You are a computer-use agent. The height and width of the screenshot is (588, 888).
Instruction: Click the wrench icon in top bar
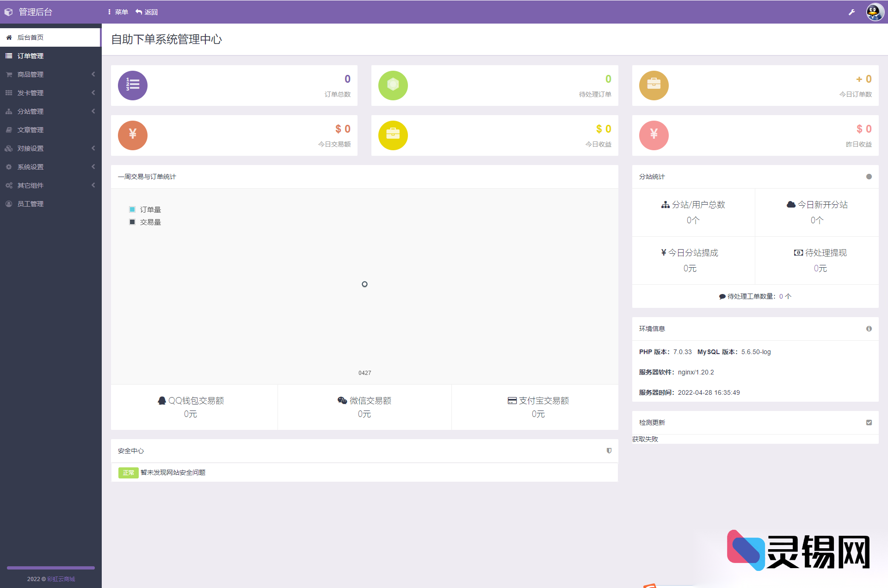[851, 12]
